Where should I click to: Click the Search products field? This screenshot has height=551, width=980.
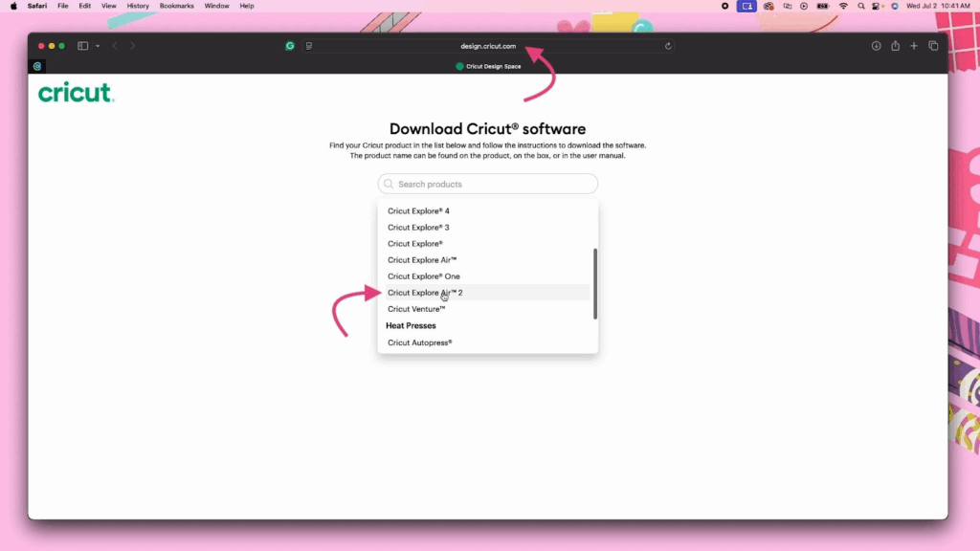[487, 184]
